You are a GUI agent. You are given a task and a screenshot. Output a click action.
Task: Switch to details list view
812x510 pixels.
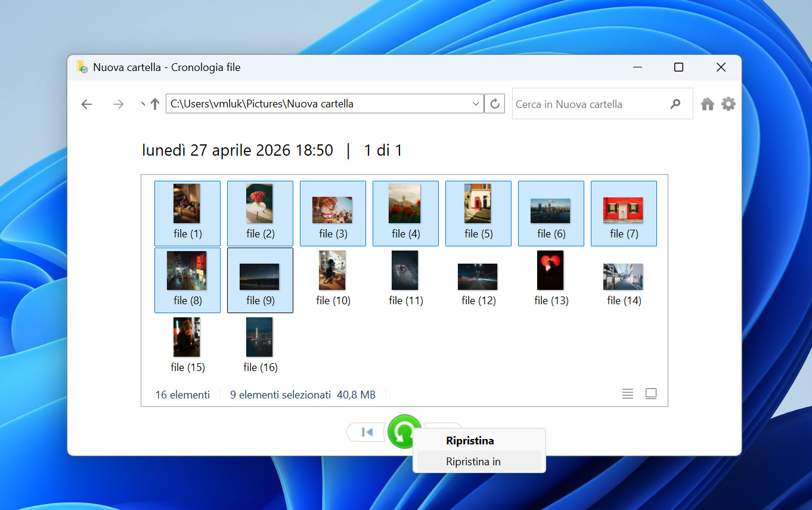627,394
